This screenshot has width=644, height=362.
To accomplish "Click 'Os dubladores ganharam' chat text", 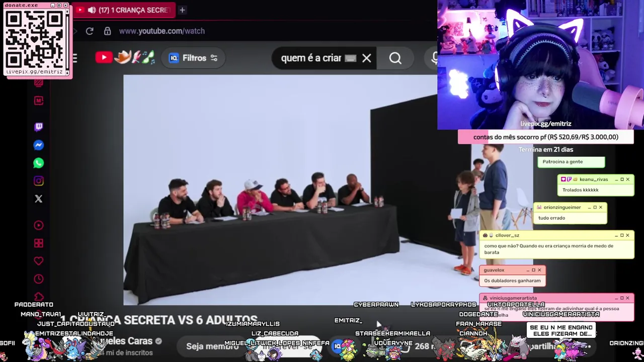I will [512, 281].
